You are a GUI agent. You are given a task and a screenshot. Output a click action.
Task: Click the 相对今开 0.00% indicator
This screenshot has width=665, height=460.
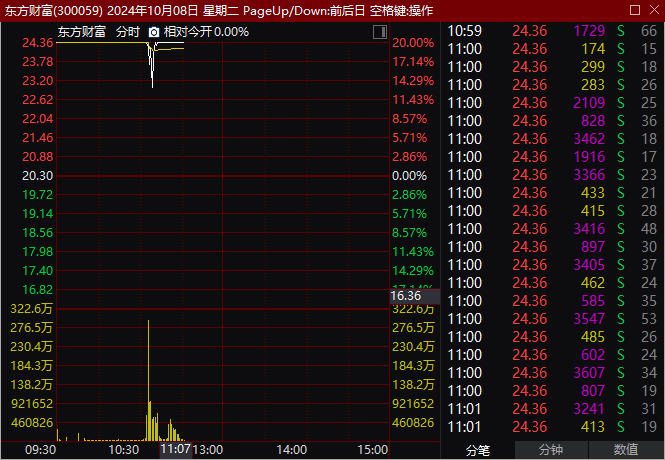pos(206,32)
